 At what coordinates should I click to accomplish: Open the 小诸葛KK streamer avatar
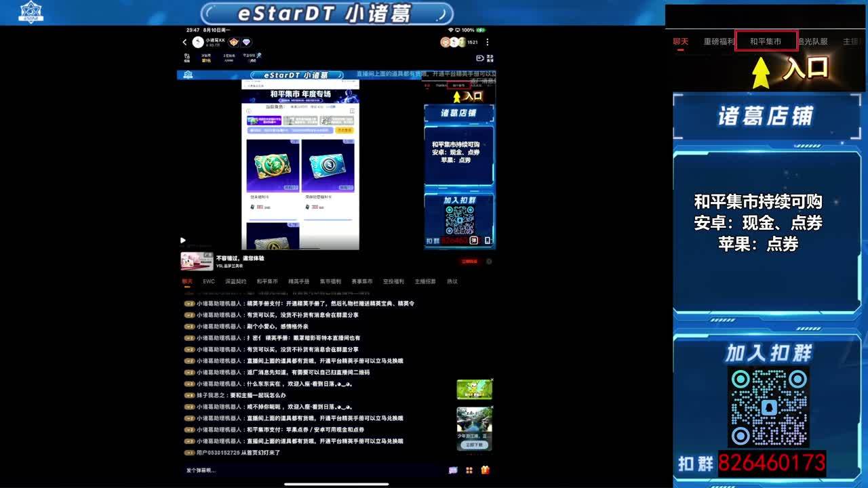point(198,42)
